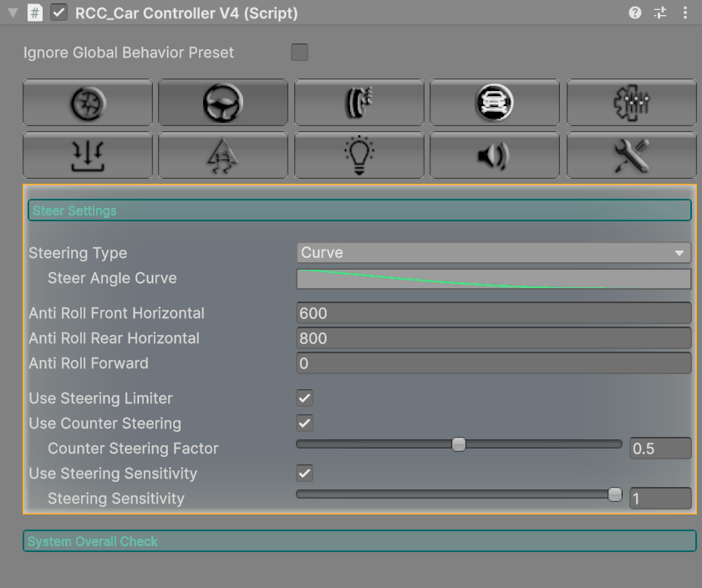Click the Anti Roll Rear Horizontal field
702x588 pixels.
tap(494, 338)
